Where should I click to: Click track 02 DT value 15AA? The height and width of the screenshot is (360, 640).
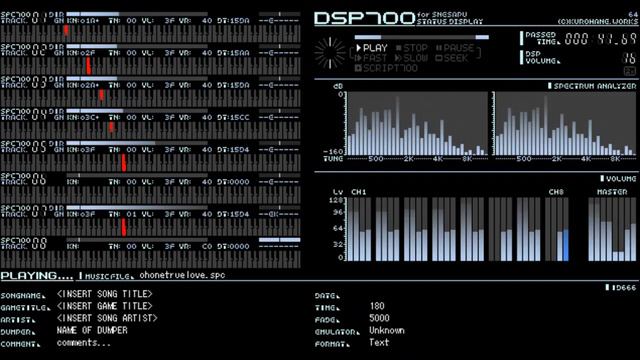[x=240, y=53]
